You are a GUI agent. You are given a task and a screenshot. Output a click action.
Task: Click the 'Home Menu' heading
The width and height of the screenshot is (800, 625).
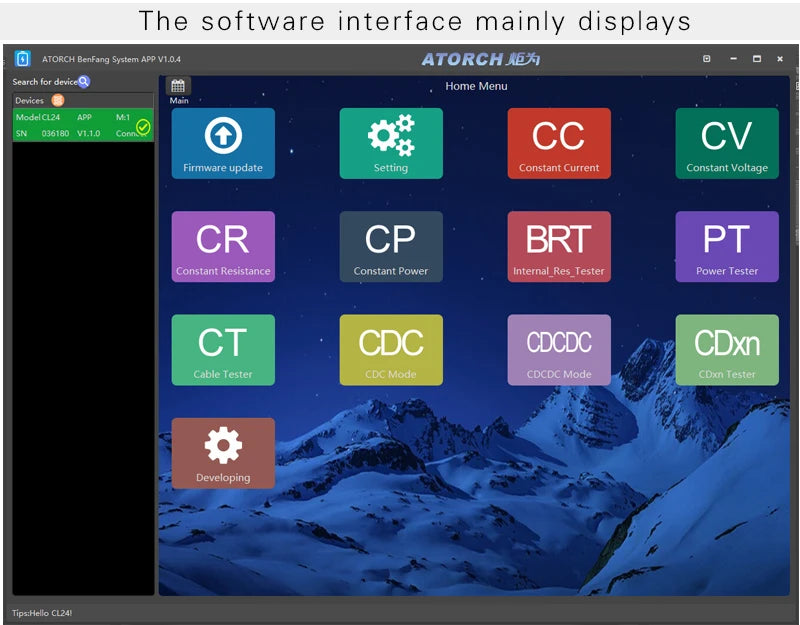(x=476, y=86)
